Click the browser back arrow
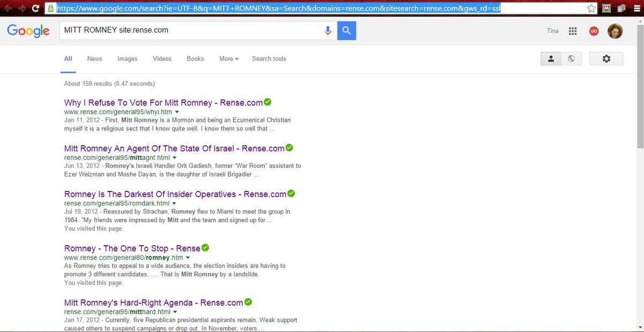The height and width of the screenshot is (332, 644). point(8,8)
